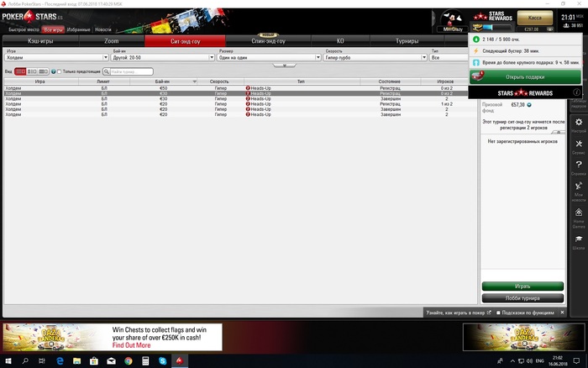Click the green points indicator icon
The image size is (588, 368).
(x=476, y=39)
